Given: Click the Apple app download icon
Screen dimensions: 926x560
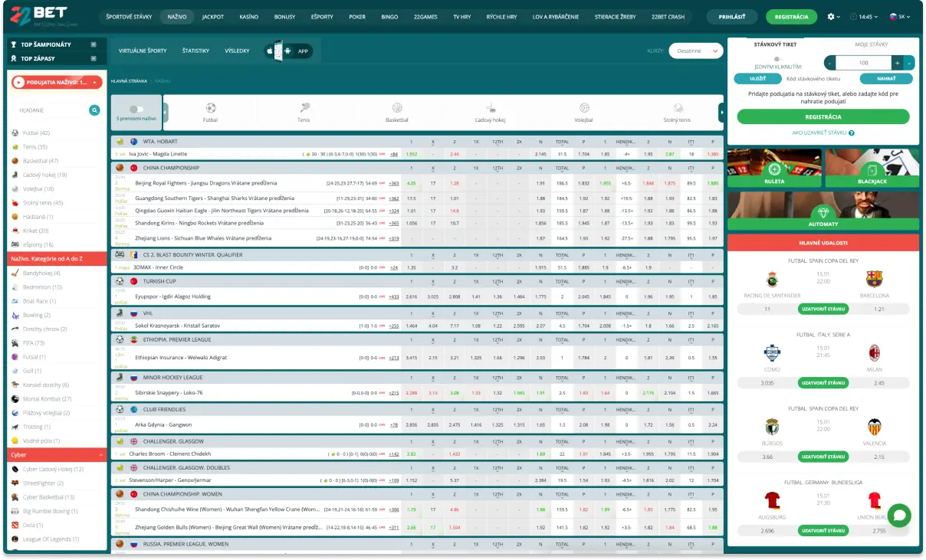Looking at the screenshot, I should (270, 51).
